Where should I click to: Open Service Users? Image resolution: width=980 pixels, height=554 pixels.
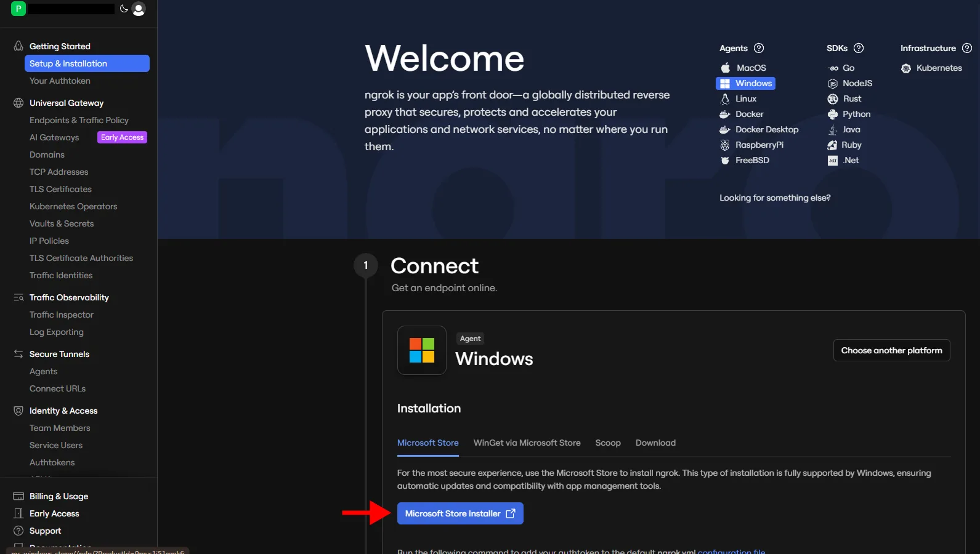tap(56, 445)
